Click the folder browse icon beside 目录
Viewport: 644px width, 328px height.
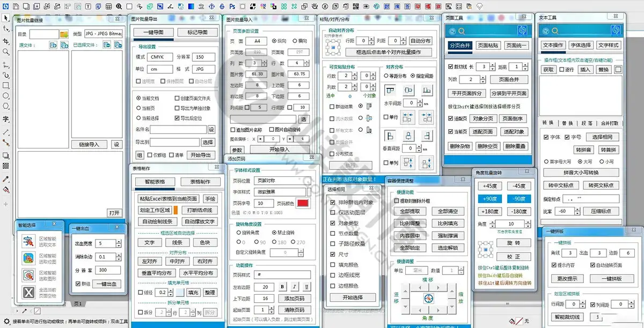pos(64,34)
